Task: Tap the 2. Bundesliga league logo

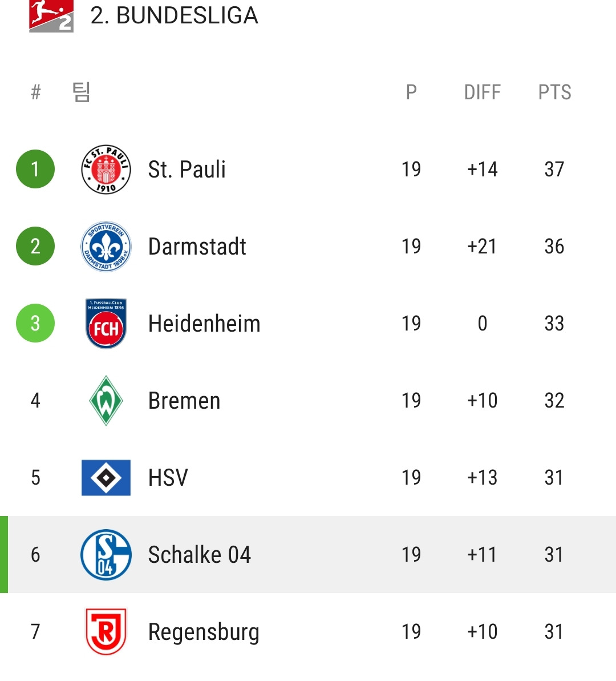Action: 51,15
